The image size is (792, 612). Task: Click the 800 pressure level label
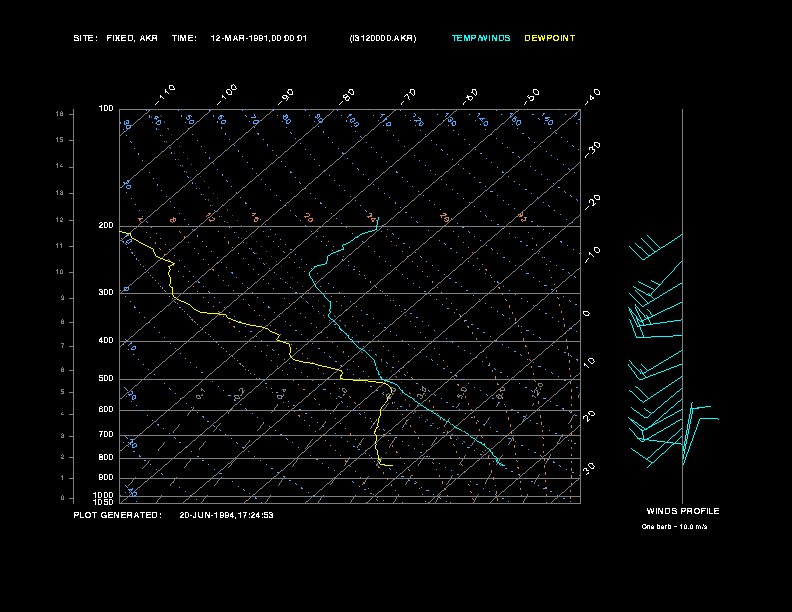106,457
